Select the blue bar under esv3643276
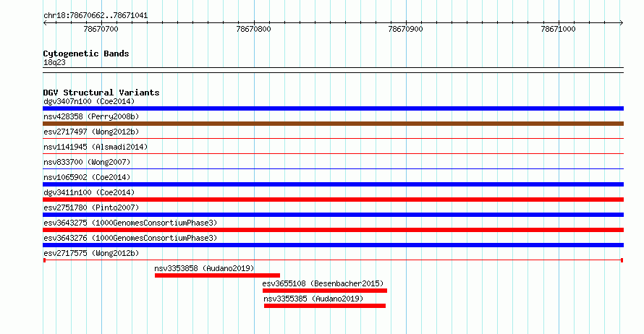 333,245
